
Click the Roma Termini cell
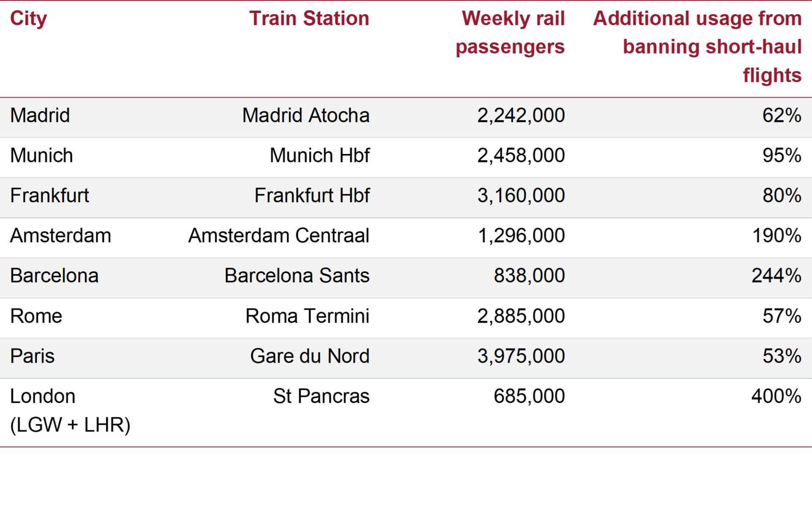[307, 316]
